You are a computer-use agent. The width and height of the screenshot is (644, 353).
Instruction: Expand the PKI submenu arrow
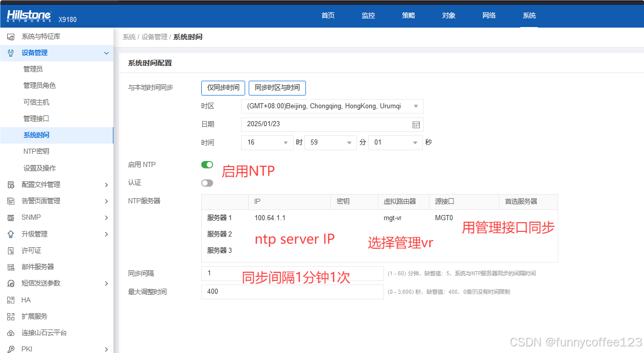106,349
